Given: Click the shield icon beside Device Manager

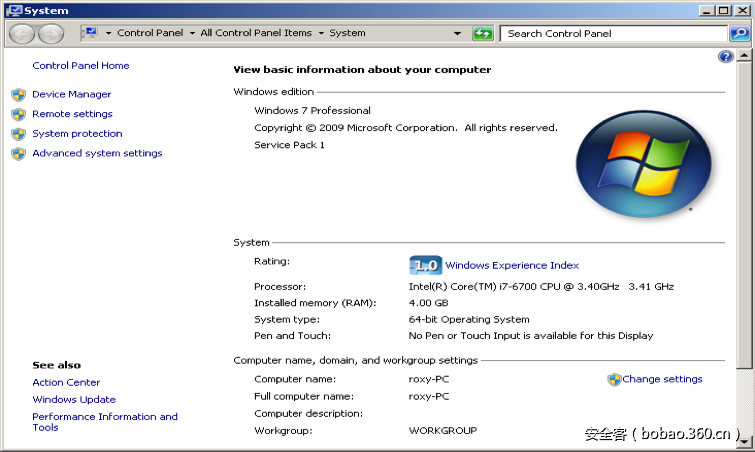Looking at the screenshot, I should 18,94.
